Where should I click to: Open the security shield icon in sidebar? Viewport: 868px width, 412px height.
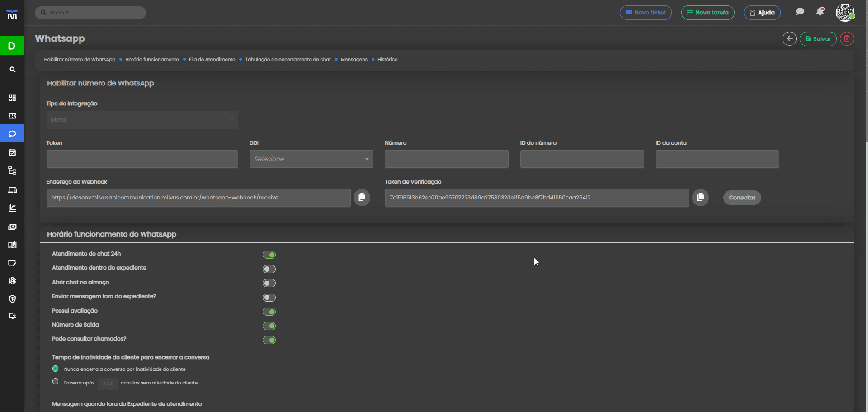pyautogui.click(x=12, y=299)
